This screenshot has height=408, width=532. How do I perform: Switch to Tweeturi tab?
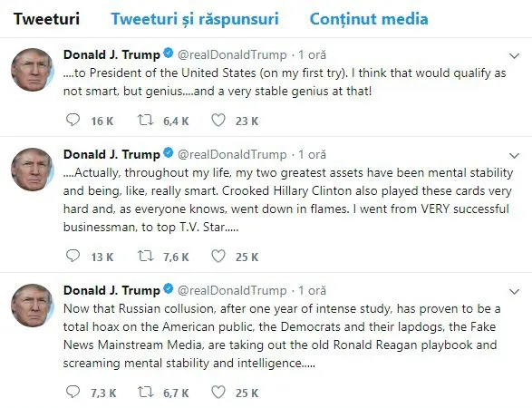point(46,19)
